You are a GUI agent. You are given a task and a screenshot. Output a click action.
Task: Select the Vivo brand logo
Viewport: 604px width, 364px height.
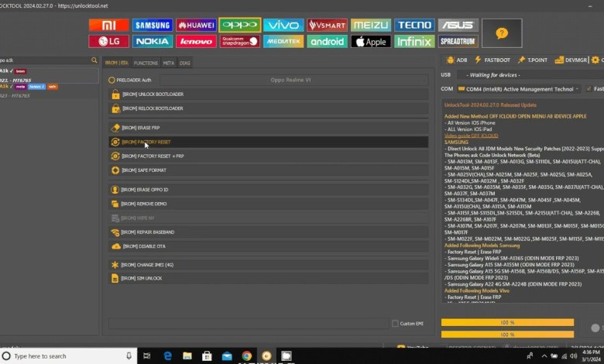(x=283, y=25)
